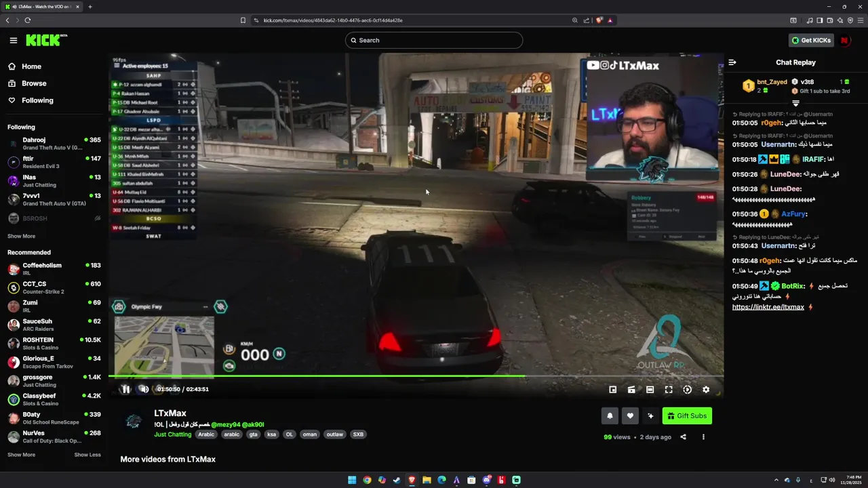
Task: Show more followed channels
Action: pyautogui.click(x=21, y=237)
